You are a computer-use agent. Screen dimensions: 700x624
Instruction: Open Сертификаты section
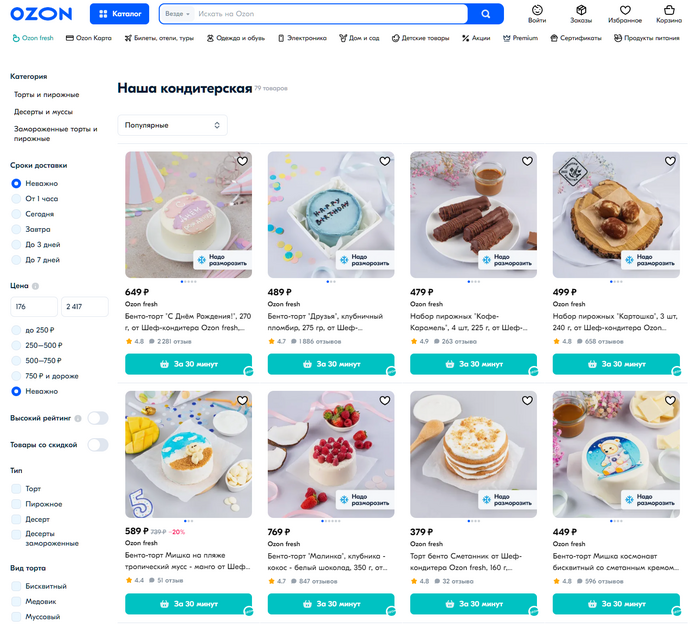coord(576,38)
